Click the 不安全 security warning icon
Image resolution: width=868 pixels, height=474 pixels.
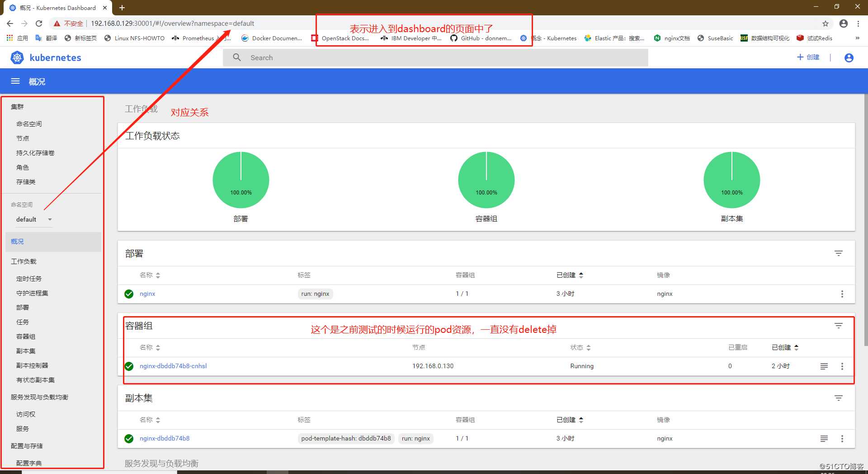pos(57,24)
